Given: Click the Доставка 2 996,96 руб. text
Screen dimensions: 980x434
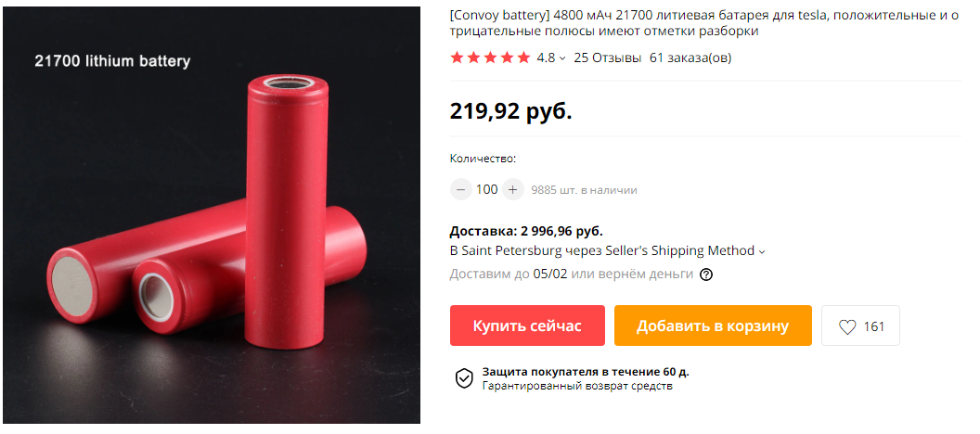Looking at the screenshot, I should pyautogui.click(x=526, y=232).
